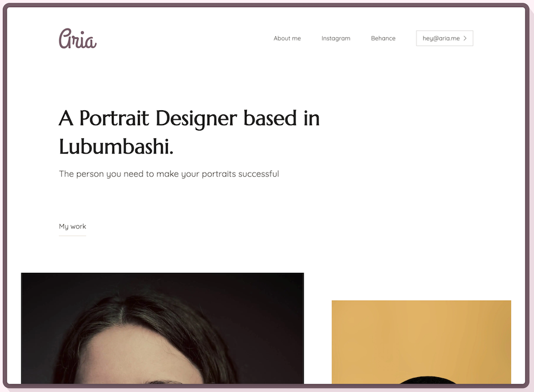Click the tagline about successful portraits
Image resolution: width=534 pixels, height=392 pixels.
[169, 174]
